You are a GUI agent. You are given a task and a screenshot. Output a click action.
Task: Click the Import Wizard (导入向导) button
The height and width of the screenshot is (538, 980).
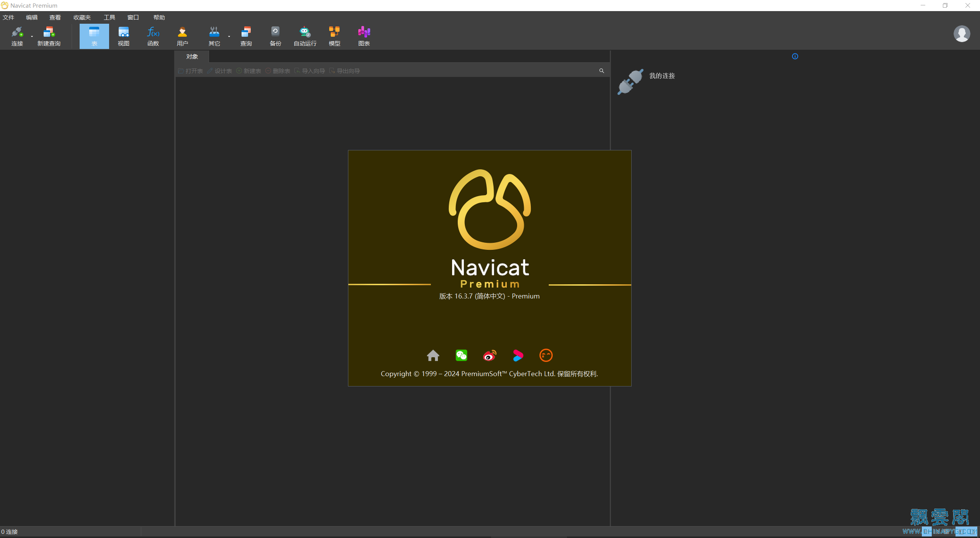(310, 71)
